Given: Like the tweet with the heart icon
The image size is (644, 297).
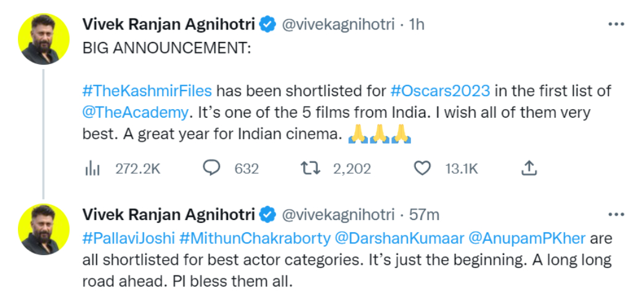Looking at the screenshot, I should [422, 168].
